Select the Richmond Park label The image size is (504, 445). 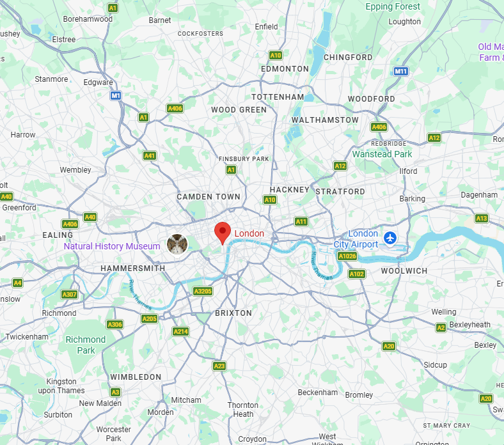tap(86, 345)
